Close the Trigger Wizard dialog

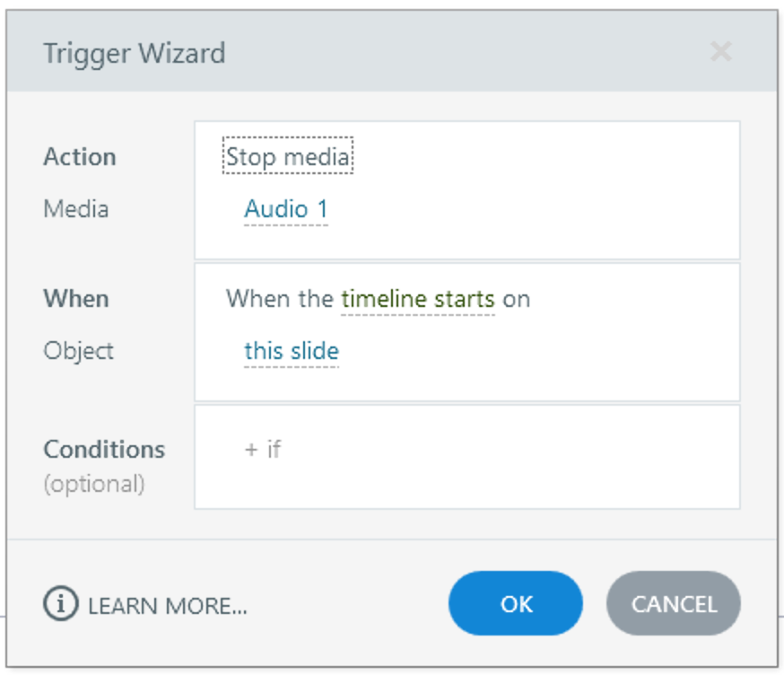720,52
